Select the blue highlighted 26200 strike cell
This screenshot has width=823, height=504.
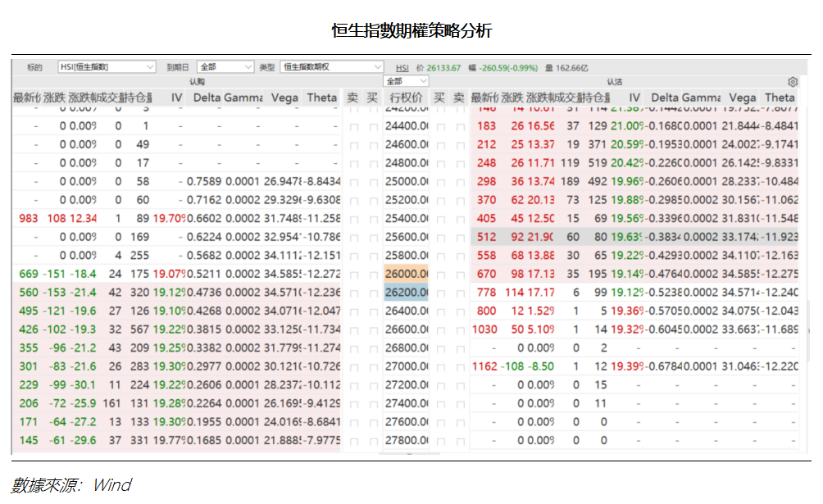click(x=407, y=293)
